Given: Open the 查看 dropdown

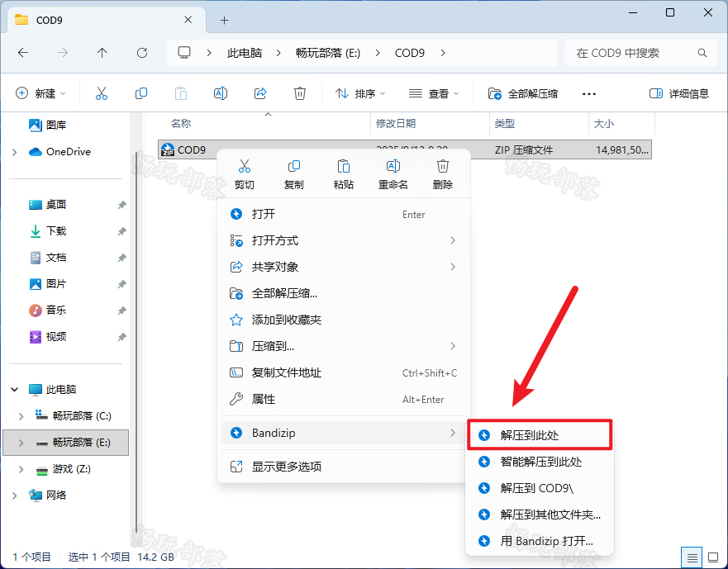Looking at the screenshot, I should point(434,94).
